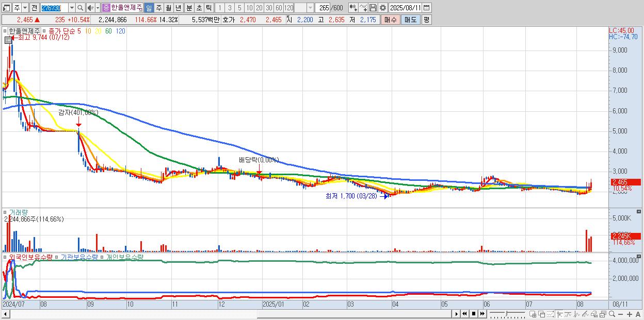This screenshot has width=644, height=320.
Task: Click the 한올앤제주 chart legend label
Action: [25, 31]
